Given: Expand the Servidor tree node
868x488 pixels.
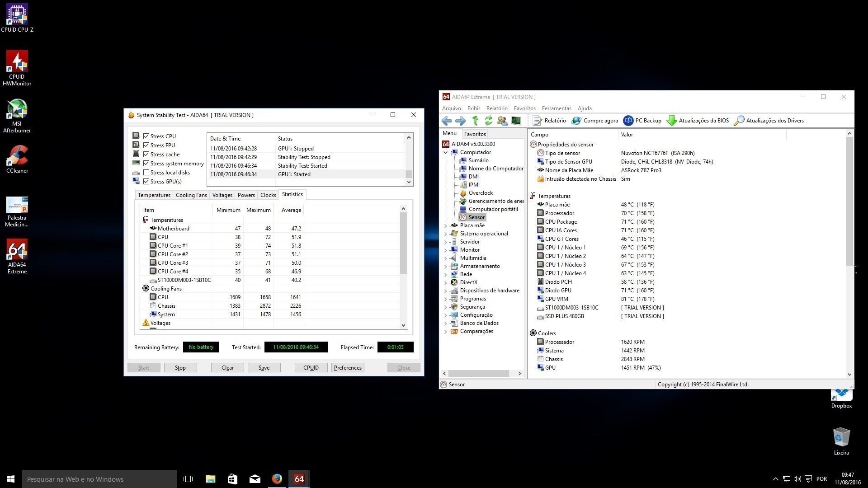Looking at the screenshot, I should tap(446, 242).
